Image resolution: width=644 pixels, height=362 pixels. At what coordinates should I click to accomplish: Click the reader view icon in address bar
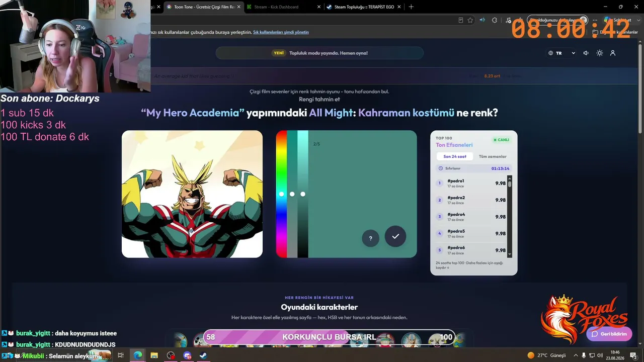460,20
